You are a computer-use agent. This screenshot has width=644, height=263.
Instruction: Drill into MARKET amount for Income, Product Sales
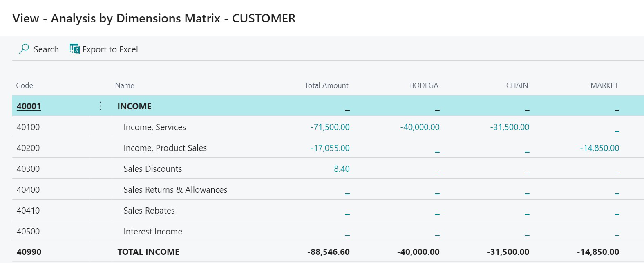click(x=599, y=148)
